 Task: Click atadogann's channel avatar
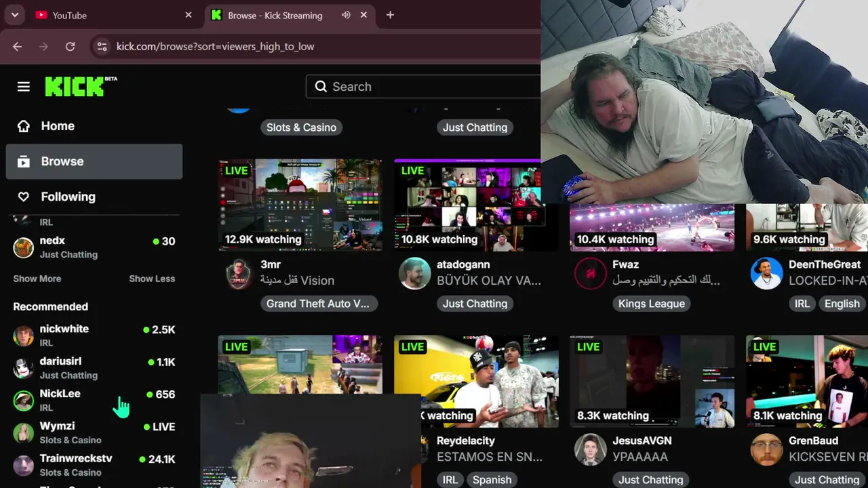pos(414,274)
